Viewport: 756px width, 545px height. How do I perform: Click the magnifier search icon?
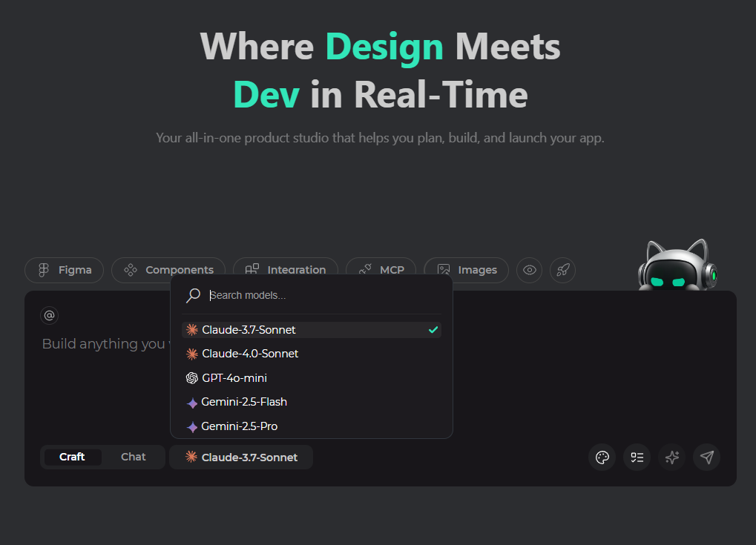point(193,295)
